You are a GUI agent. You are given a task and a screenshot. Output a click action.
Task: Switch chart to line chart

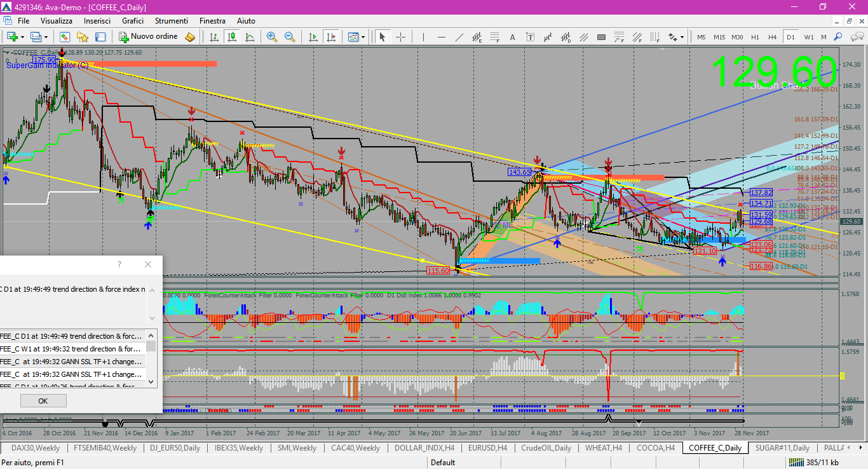point(250,37)
